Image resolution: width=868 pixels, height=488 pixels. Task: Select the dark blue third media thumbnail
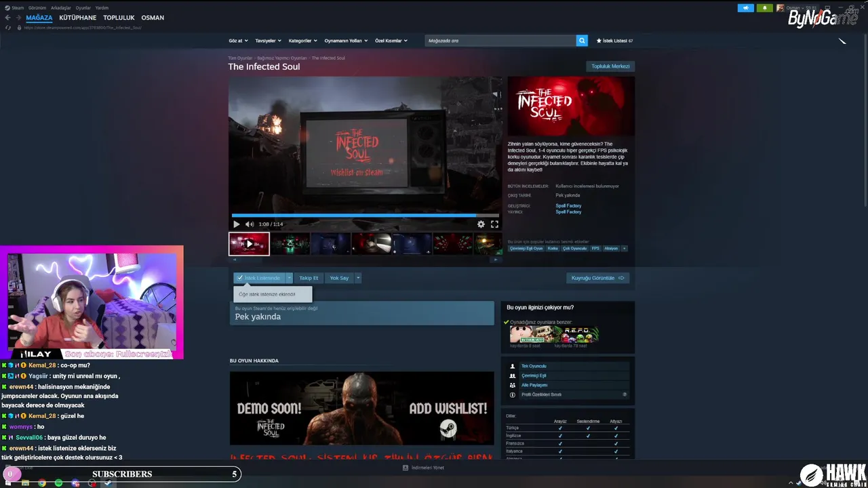pos(331,244)
